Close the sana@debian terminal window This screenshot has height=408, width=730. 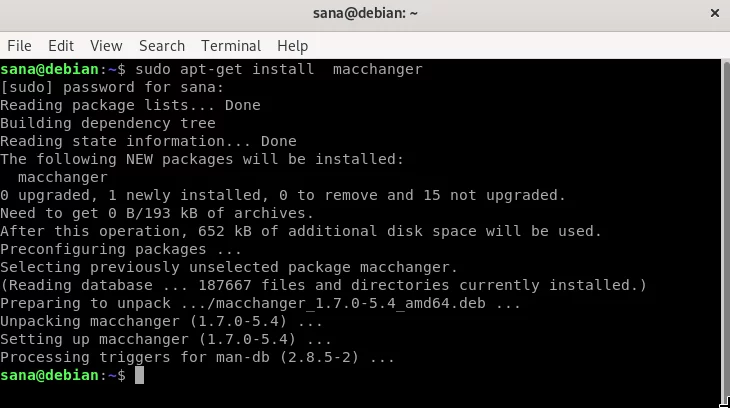click(715, 13)
